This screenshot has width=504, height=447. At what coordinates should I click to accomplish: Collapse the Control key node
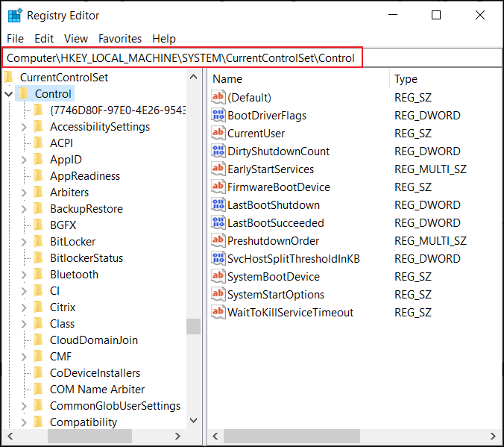pos(9,94)
